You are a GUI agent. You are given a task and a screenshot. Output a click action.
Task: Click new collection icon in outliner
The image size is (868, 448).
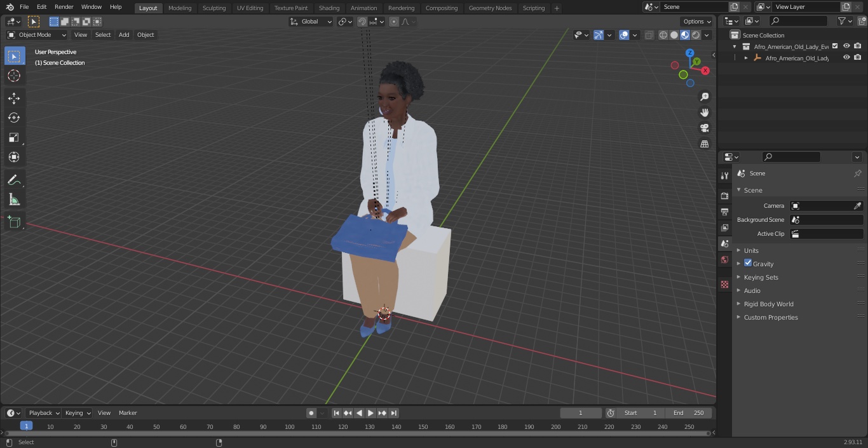click(x=861, y=21)
